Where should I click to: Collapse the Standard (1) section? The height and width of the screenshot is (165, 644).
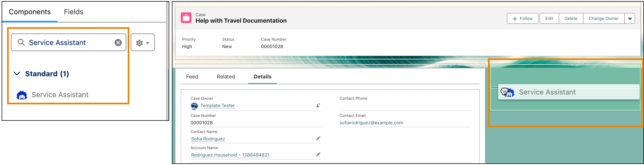[17, 74]
